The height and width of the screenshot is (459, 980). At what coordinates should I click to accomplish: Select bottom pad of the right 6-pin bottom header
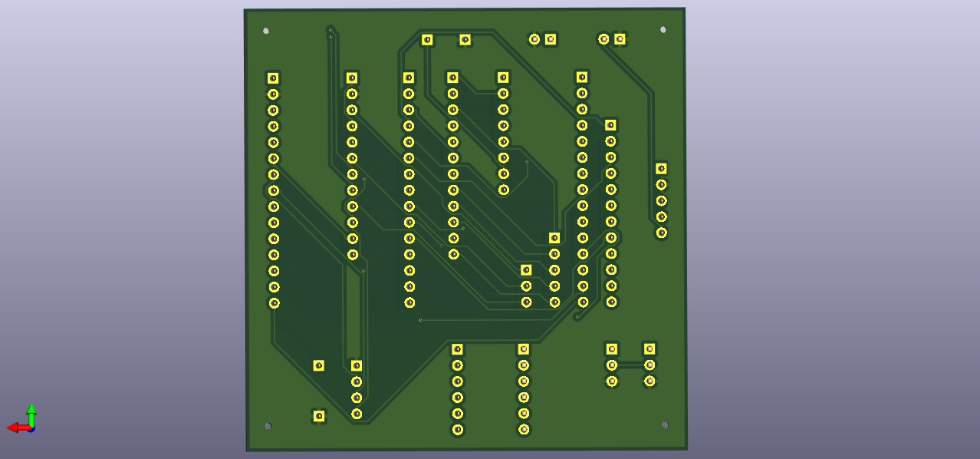pyautogui.click(x=524, y=430)
